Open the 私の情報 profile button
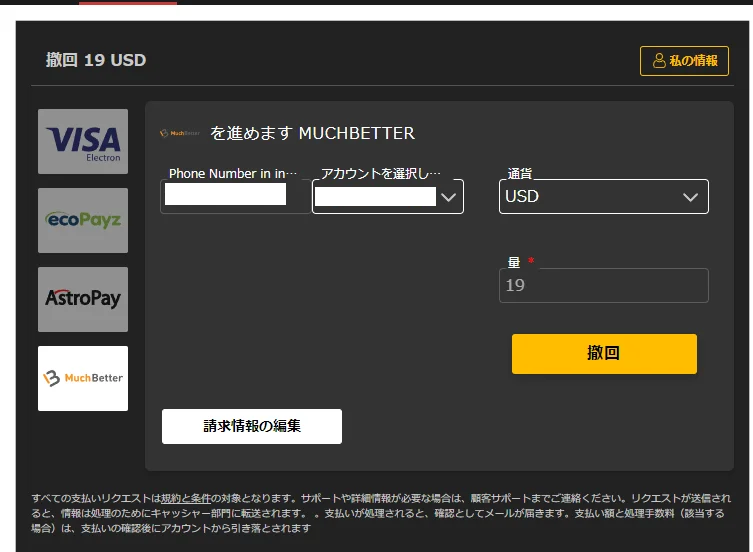753x552 pixels. 684,61
